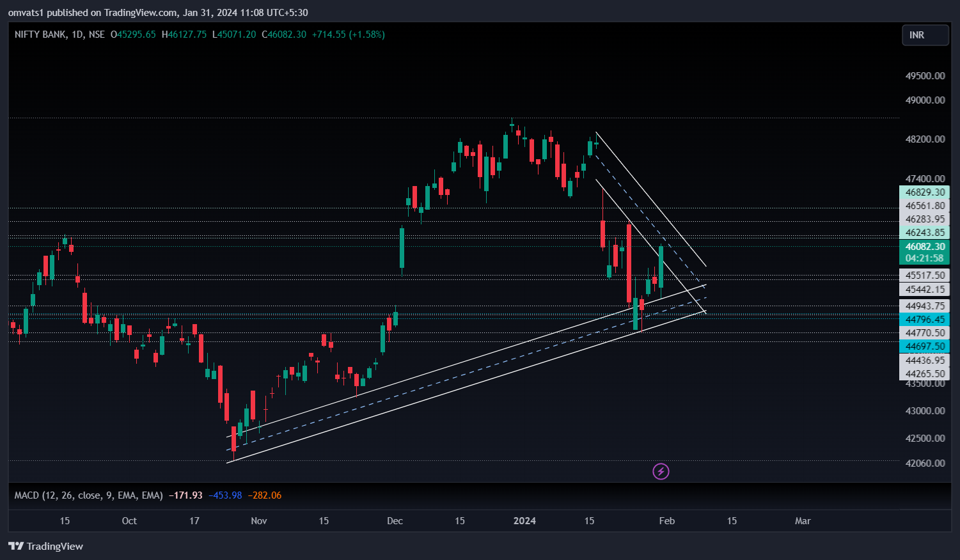
Task: Click the purple lightning event icon
Action: (x=661, y=472)
